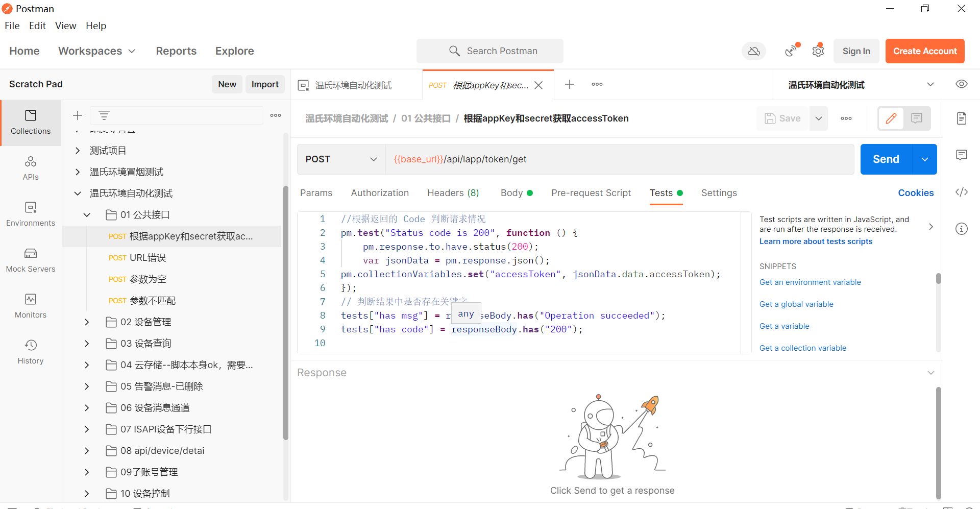
Task: Collapse the 01 公共接口 folder
Action: (x=87, y=215)
